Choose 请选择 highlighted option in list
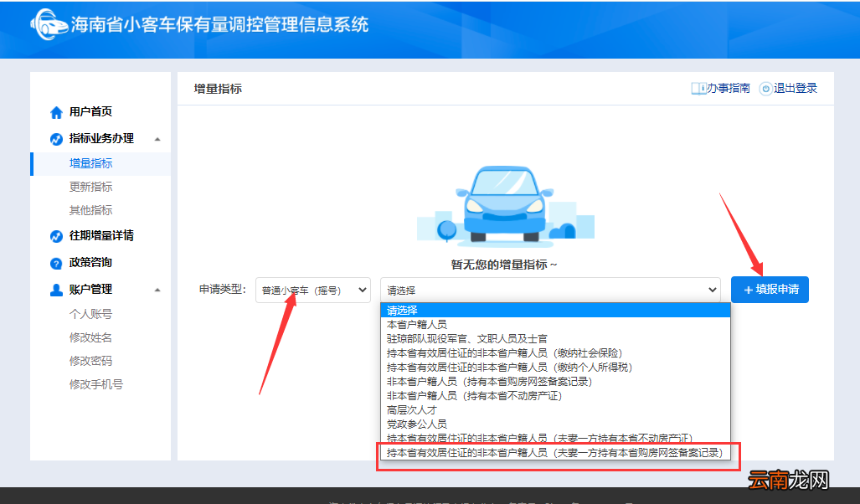 click(555, 311)
